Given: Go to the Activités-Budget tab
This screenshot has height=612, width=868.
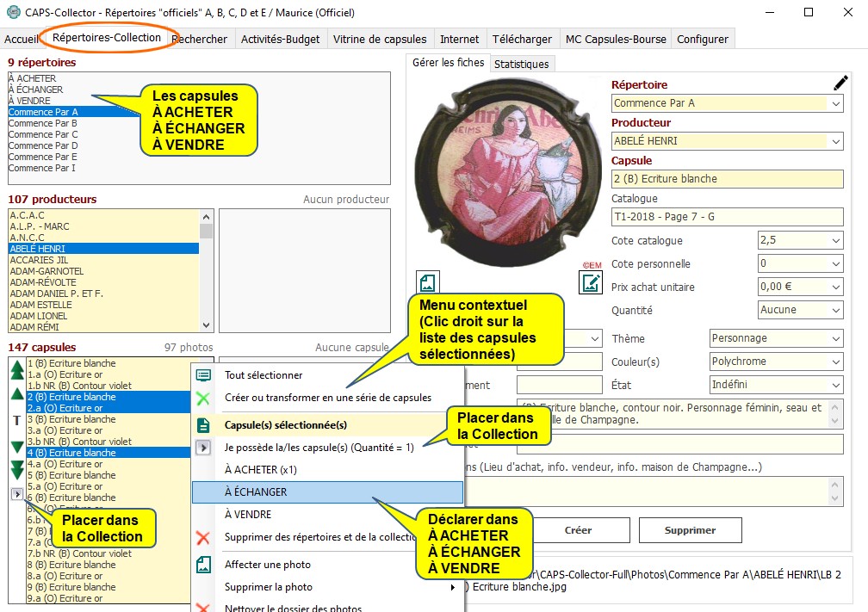Looking at the screenshot, I should pos(280,40).
